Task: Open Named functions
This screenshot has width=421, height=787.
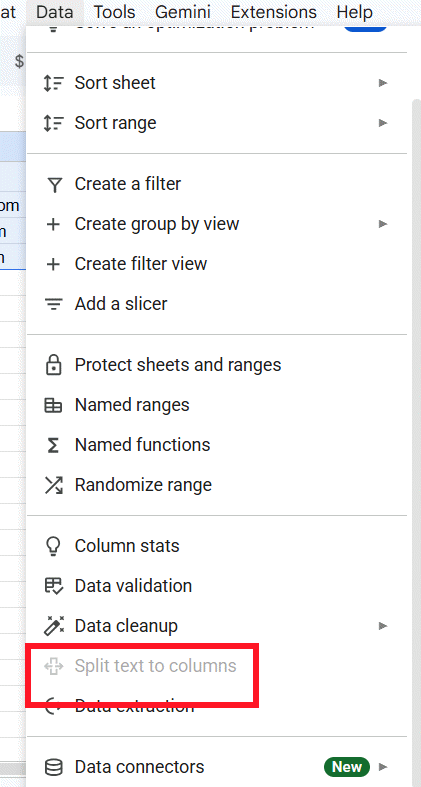Action: click(219, 445)
